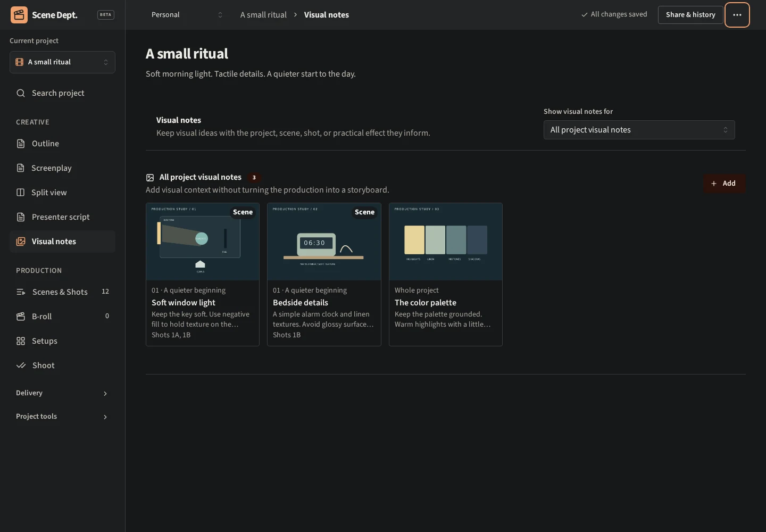Click the yellow Highlights swatch in palette thumbnail
The height and width of the screenshot is (532, 766).
(x=414, y=240)
